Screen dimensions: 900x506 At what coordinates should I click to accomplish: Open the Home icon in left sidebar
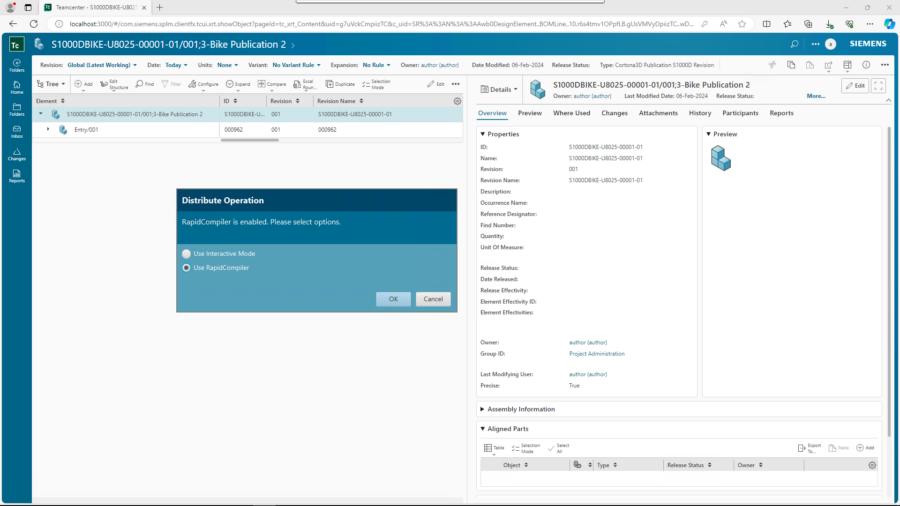click(x=17, y=87)
